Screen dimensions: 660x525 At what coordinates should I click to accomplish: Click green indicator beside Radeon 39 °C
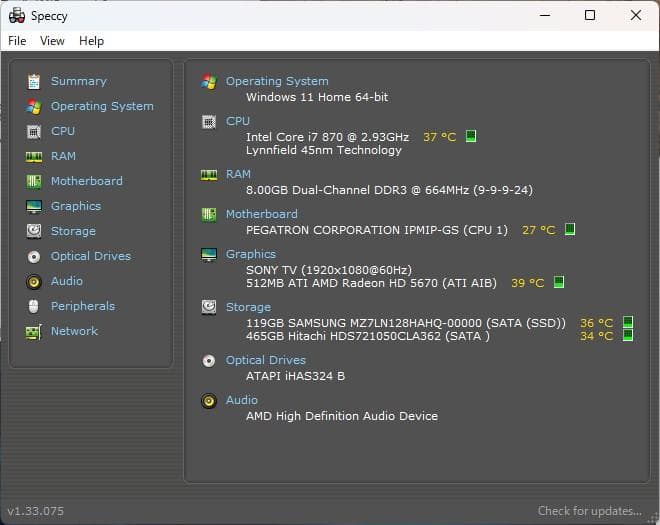(559, 282)
